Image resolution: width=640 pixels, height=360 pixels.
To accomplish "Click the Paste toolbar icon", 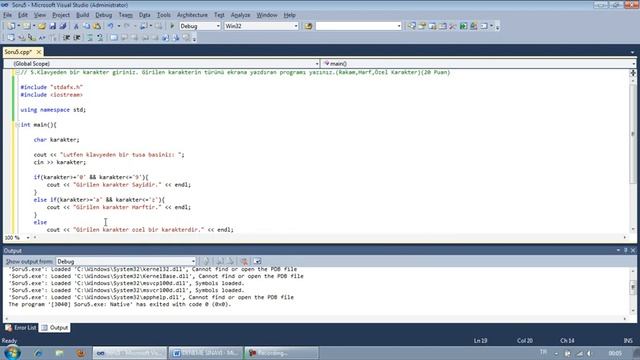I will [97, 26].
